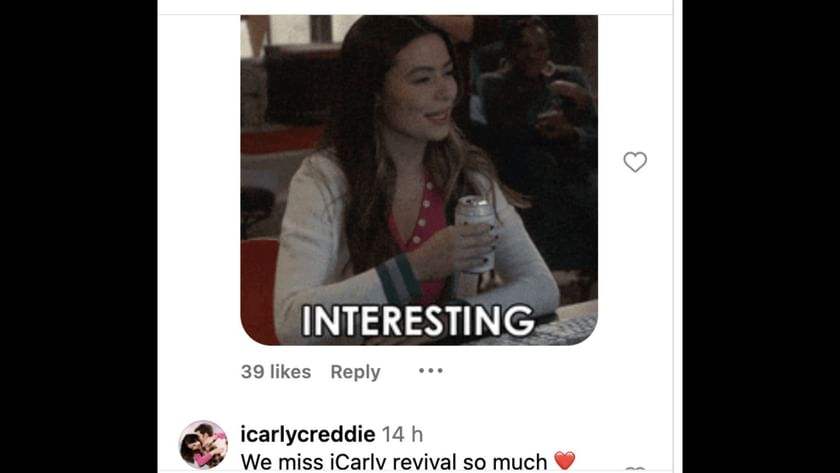The image size is (840, 473).
Task: Open the three-dot comment options menu
Action: coord(431,371)
